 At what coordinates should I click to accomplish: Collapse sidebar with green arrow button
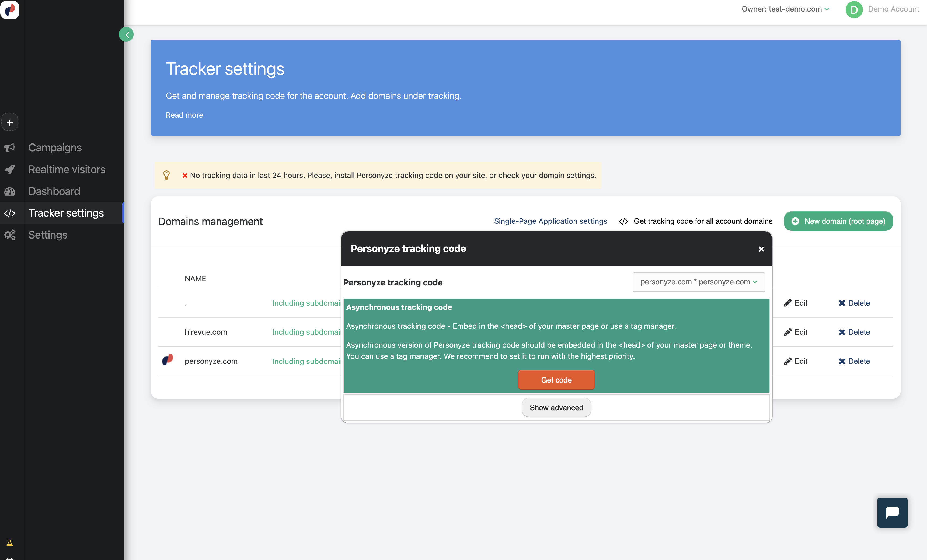(x=126, y=35)
